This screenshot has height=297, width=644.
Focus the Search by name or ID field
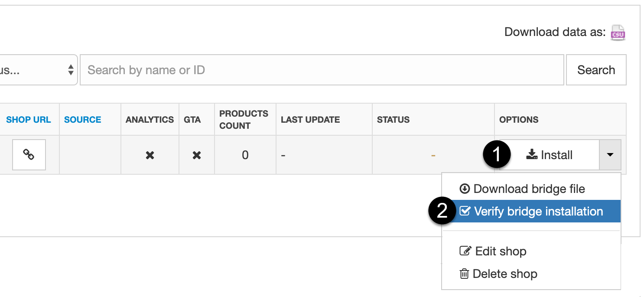coord(322,70)
